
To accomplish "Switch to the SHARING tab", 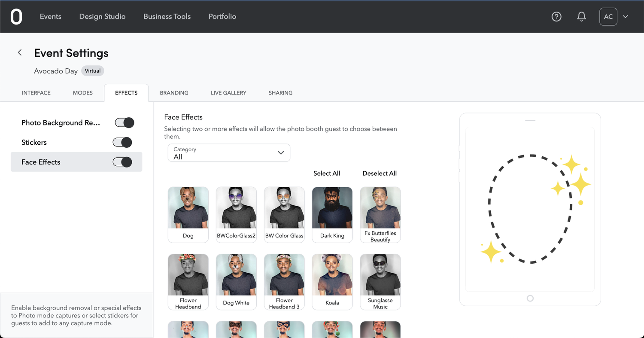I will pyautogui.click(x=280, y=93).
